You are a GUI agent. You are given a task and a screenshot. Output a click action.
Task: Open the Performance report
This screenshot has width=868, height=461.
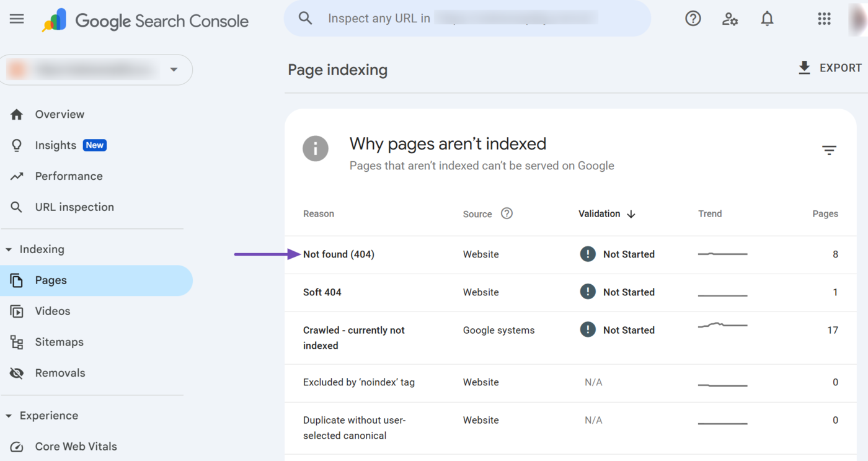coord(68,176)
